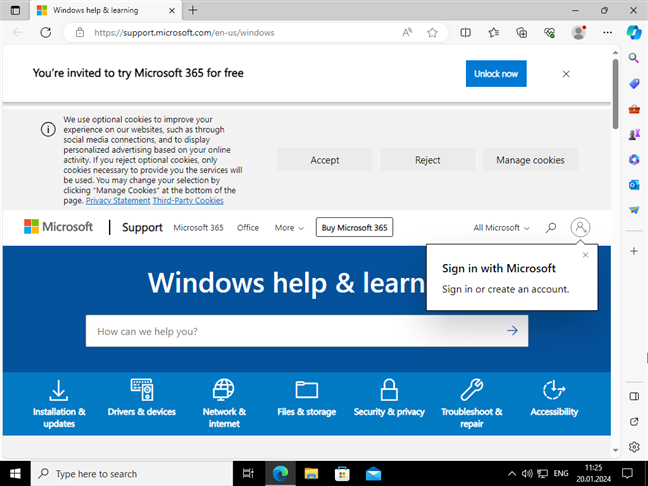
Task: Open the Edge tab actions menu icon
Action: [15, 10]
